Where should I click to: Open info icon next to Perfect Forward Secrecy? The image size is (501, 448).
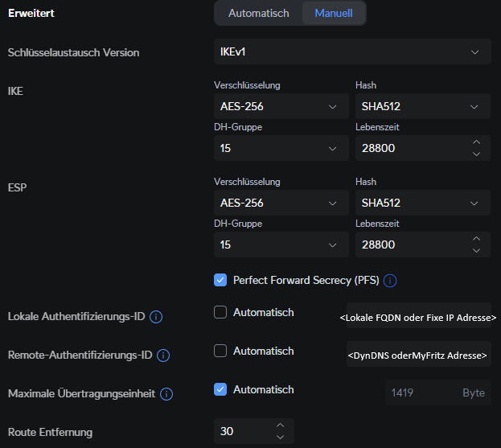(390, 281)
